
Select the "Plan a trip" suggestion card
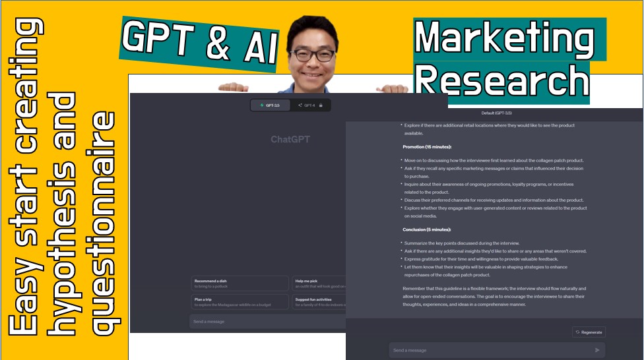[239, 302]
